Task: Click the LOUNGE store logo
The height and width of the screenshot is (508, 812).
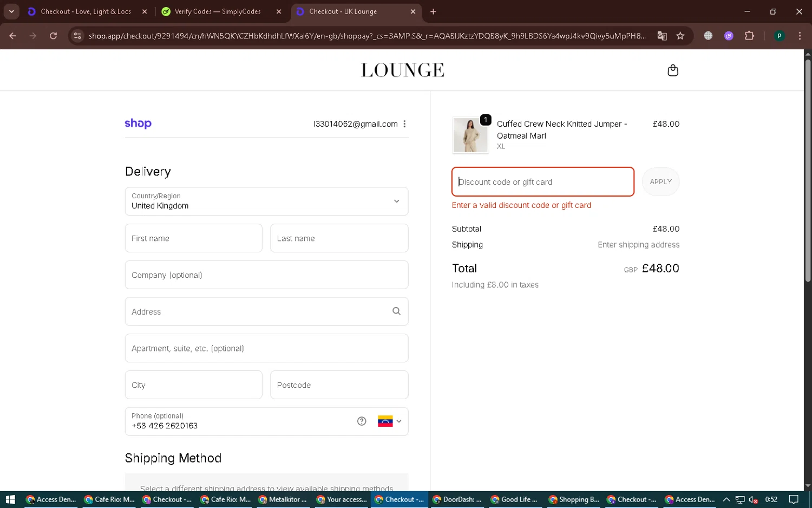Action: (x=402, y=70)
